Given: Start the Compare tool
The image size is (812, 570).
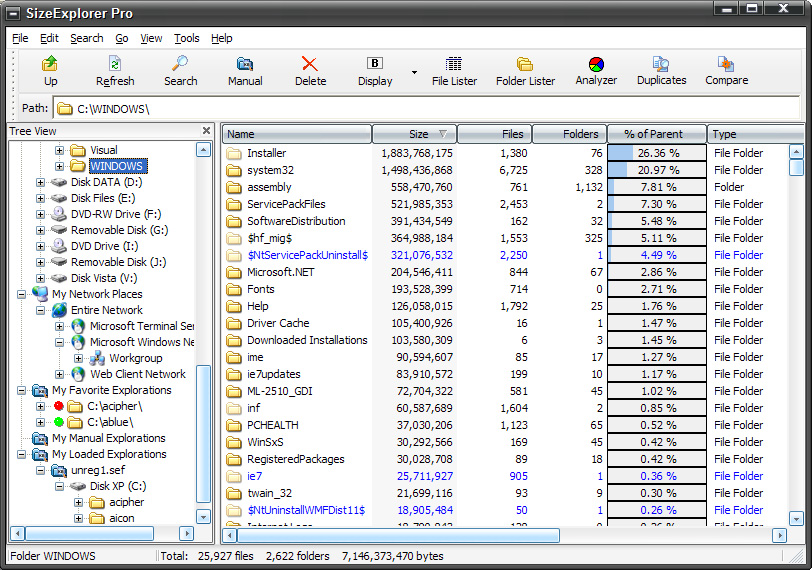Looking at the screenshot, I should click(x=726, y=70).
